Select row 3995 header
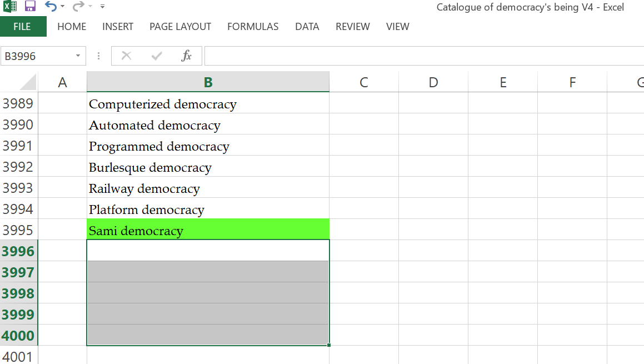This screenshot has height=364, width=644. pyautogui.click(x=19, y=230)
